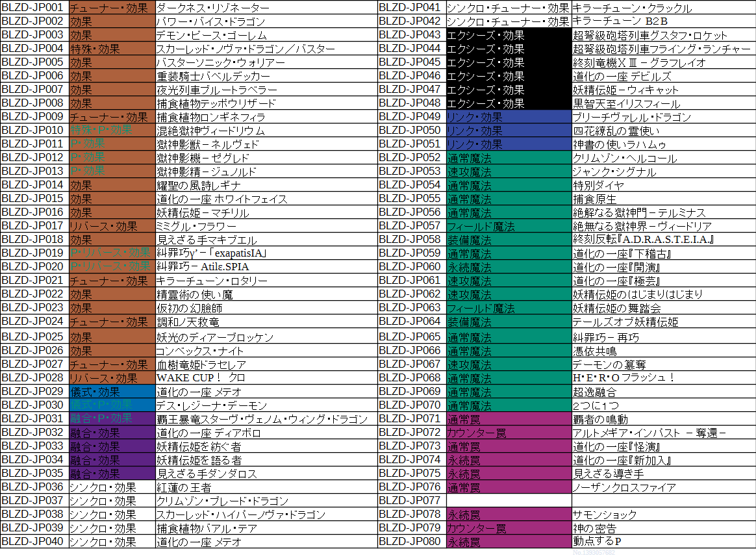The height and width of the screenshot is (558, 756).
Task: Click the サモンショック card name cell
Action: point(662,514)
